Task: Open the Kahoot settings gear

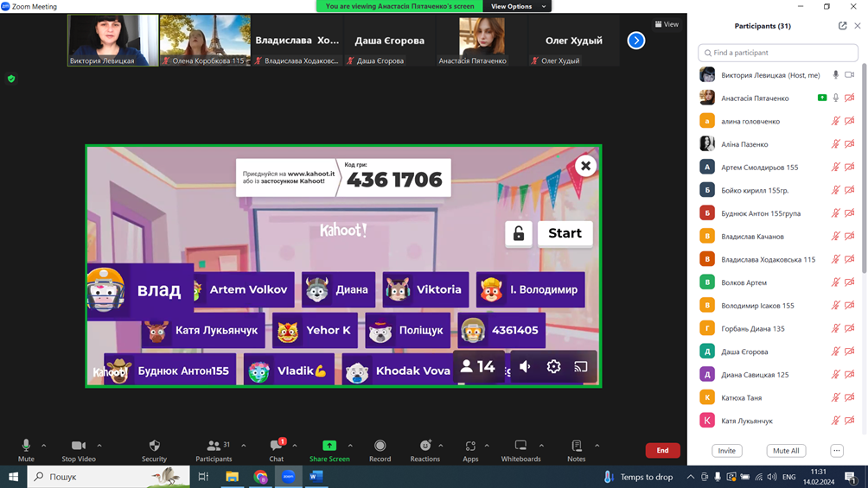Action: pyautogui.click(x=553, y=366)
